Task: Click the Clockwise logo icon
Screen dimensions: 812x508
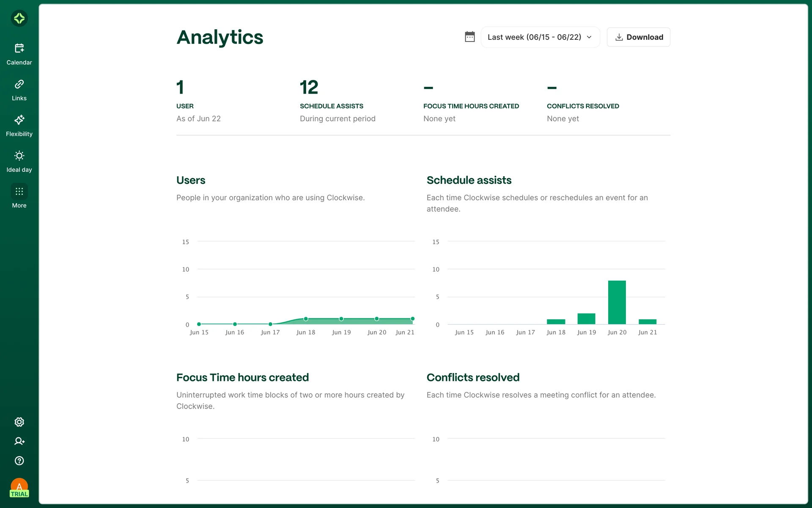Action: point(19,18)
